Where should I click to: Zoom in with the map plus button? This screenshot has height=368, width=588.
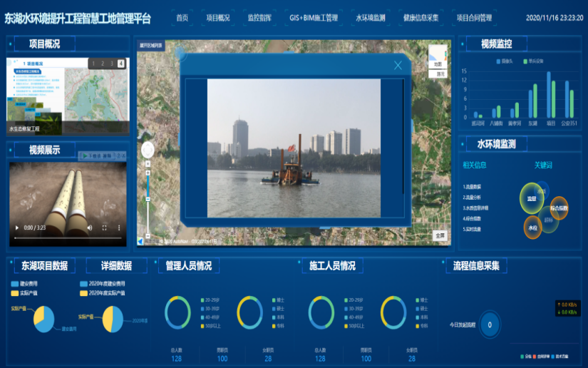148,163
